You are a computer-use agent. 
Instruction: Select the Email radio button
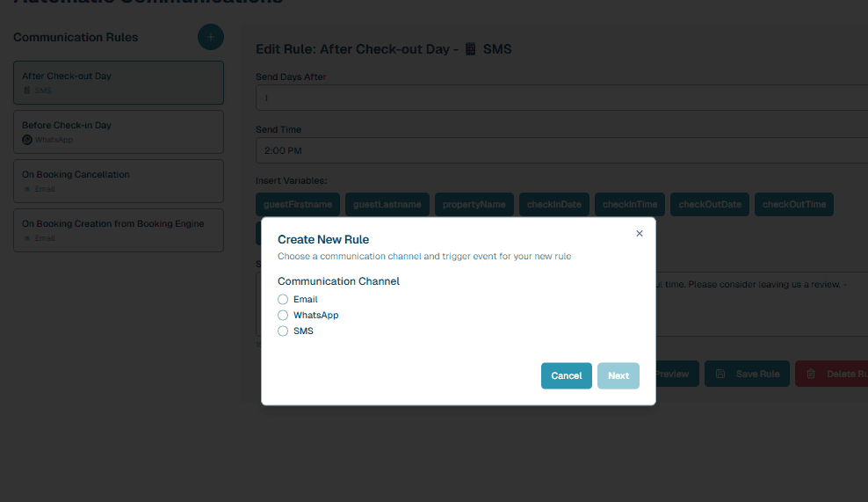(x=283, y=300)
